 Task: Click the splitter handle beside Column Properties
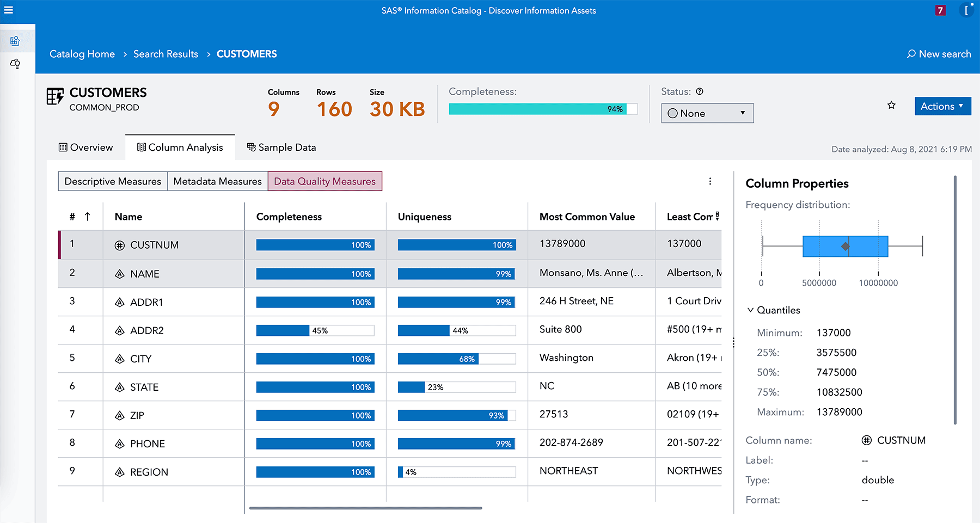pos(733,342)
